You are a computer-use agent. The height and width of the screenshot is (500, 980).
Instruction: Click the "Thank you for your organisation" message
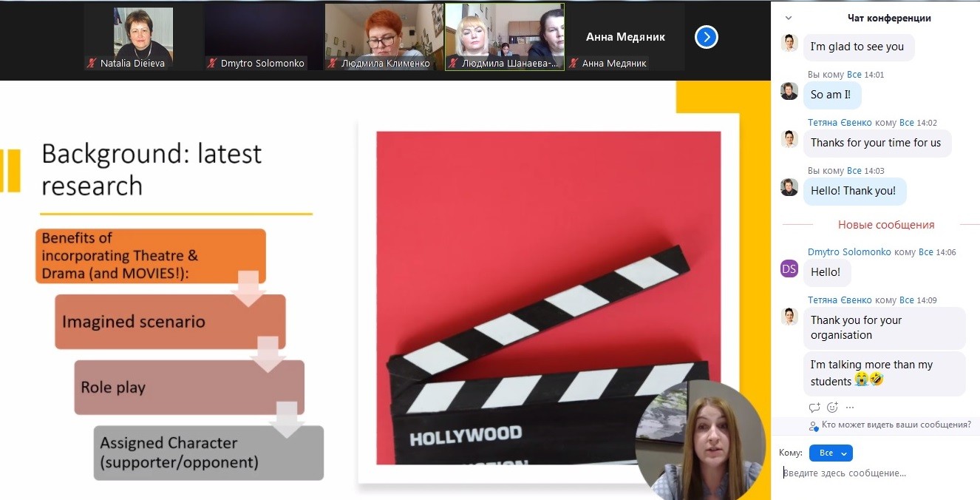(884, 328)
